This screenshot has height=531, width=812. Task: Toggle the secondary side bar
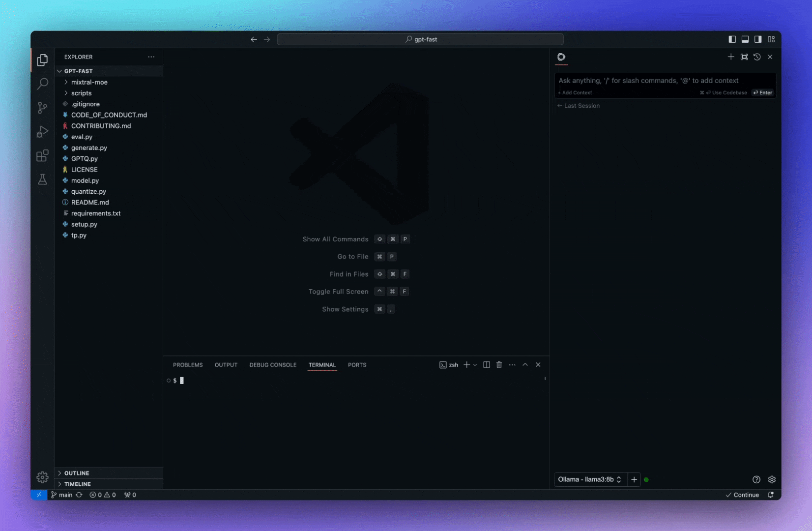758,39
